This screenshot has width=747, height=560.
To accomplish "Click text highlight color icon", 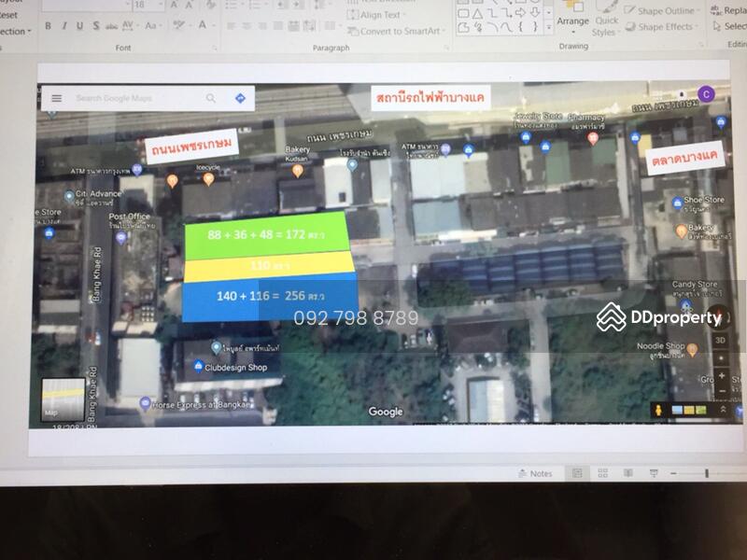I will [x=179, y=25].
